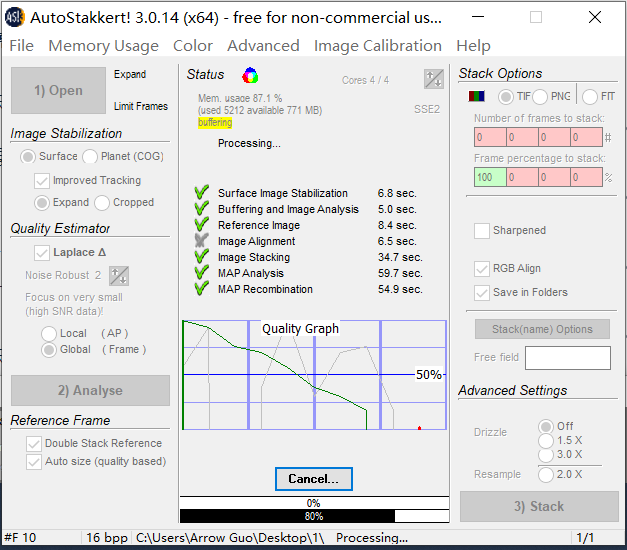
Task: Click the green checkmark beside MAP Recombination
Action: coord(201,289)
